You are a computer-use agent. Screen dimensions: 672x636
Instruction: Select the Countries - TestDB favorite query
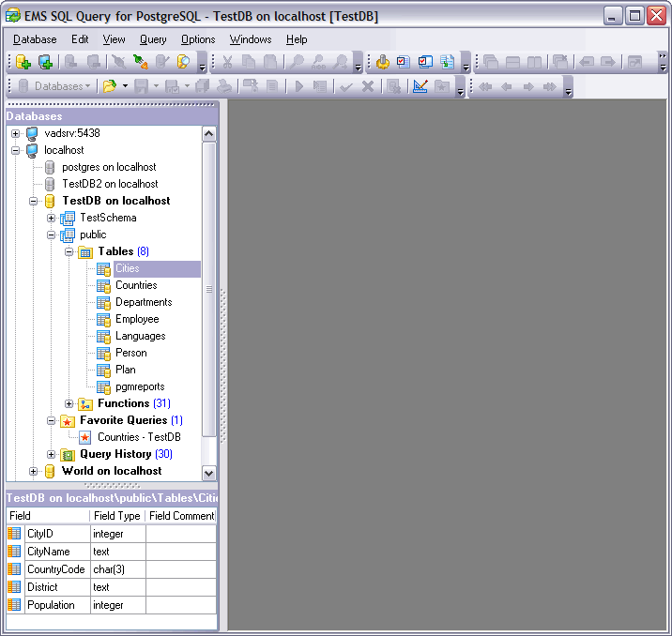[x=139, y=437]
